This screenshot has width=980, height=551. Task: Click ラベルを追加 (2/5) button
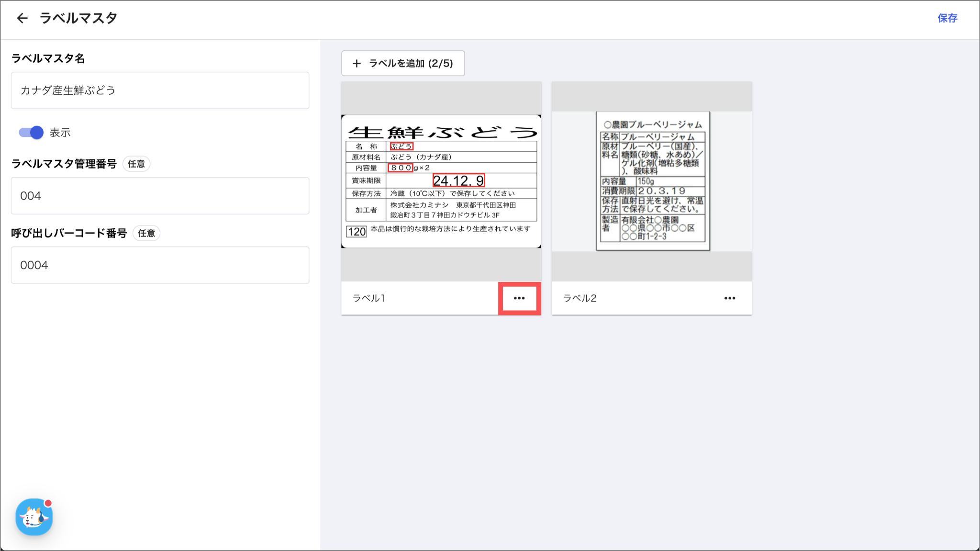403,63
